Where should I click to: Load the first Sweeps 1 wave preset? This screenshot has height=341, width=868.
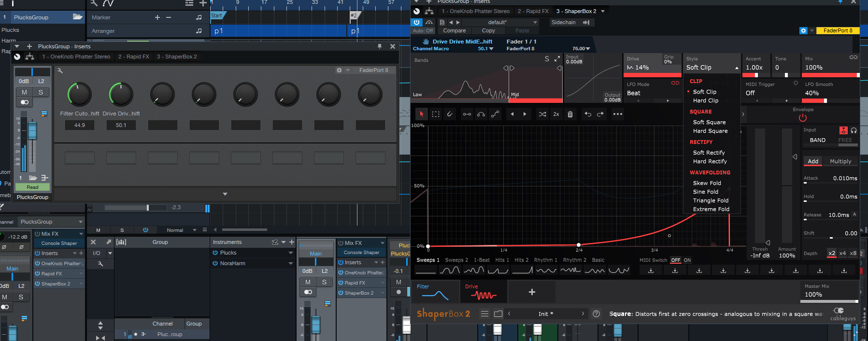[426, 270]
